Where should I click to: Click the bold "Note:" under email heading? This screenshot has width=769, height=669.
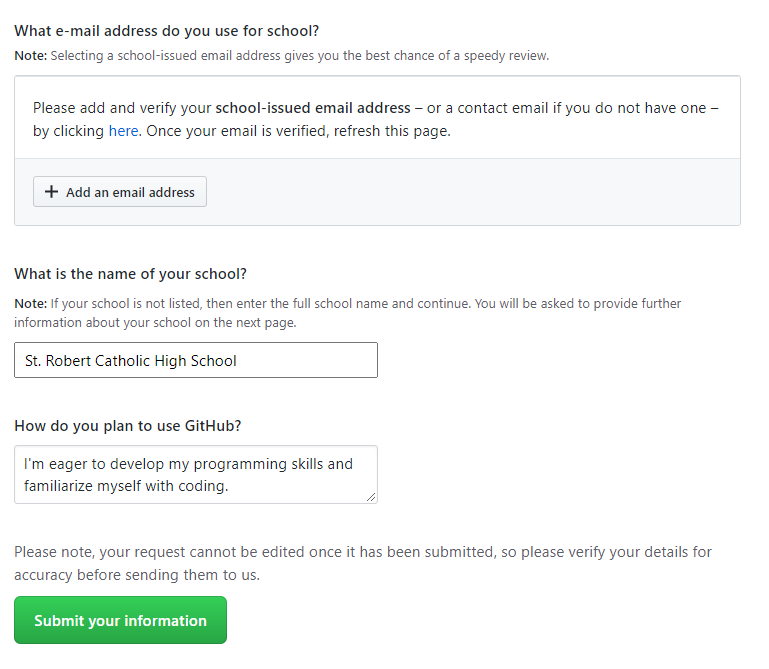pos(30,56)
